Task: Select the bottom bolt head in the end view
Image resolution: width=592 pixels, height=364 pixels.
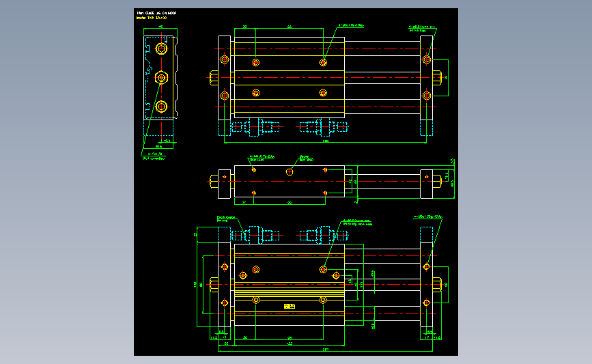Action: click(x=162, y=107)
